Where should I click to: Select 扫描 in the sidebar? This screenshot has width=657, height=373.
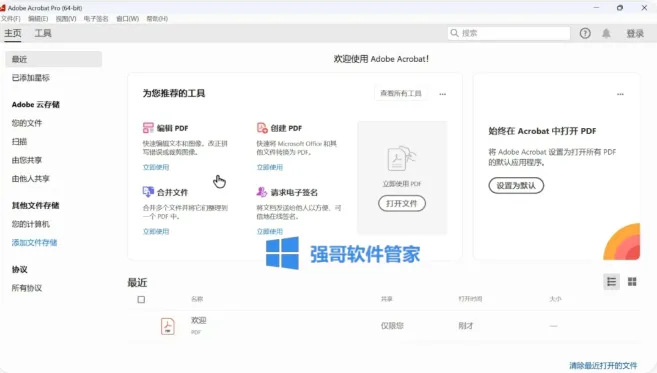(x=19, y=141)
